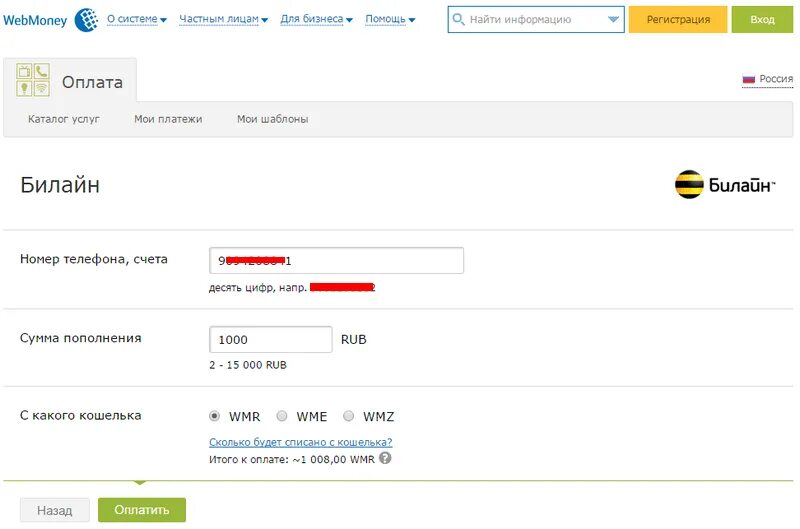Click the RUB currency label
800x529 pixels.
pyautogui.click(x=354, y=339)
